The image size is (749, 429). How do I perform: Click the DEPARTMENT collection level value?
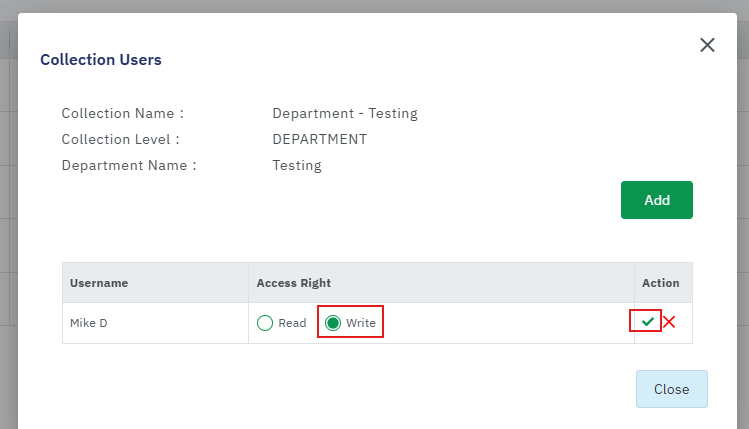(320, 139)
